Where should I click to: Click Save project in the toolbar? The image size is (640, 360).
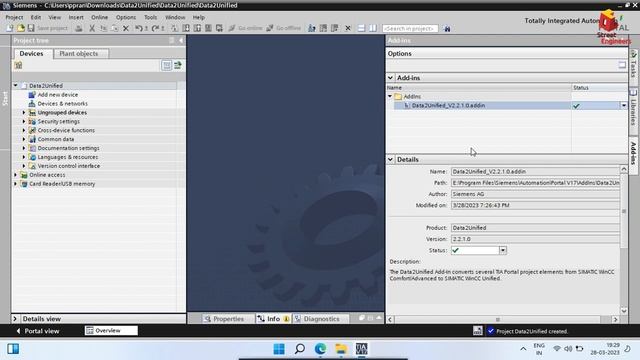coord(47,28)
